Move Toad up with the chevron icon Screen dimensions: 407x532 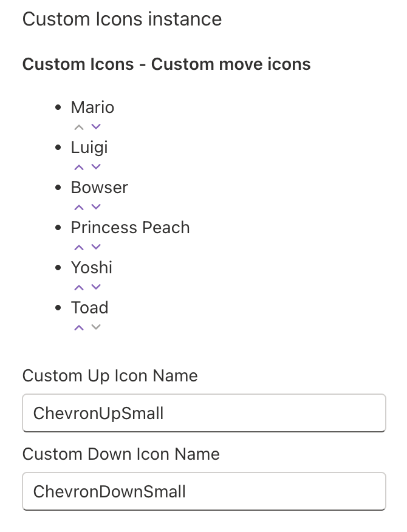click(78, 327)
